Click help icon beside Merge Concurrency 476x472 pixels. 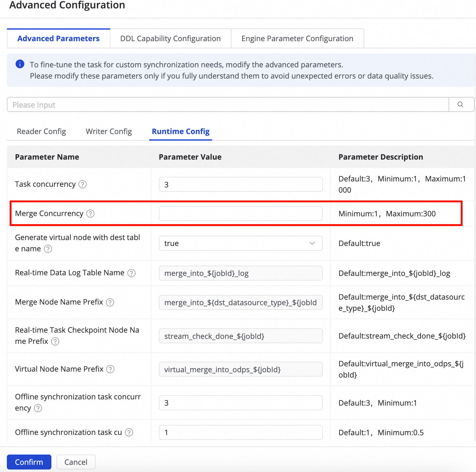90,214
